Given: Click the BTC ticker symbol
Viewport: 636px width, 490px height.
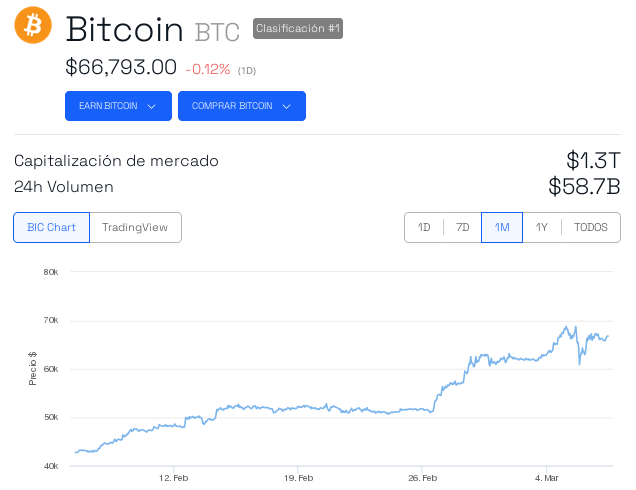Looking at the screenshot, I should point(217,32).
